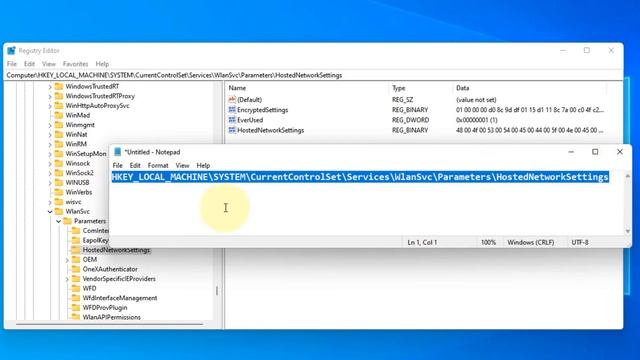Click the Windows (CRLF) status bar entry
Screen dimensions: 640x360
pos(531,242)
